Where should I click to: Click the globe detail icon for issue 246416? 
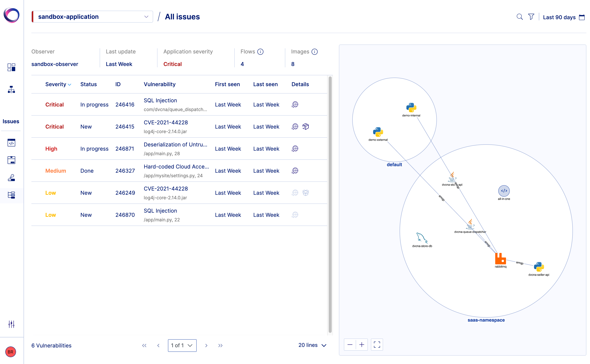(295, 104)
